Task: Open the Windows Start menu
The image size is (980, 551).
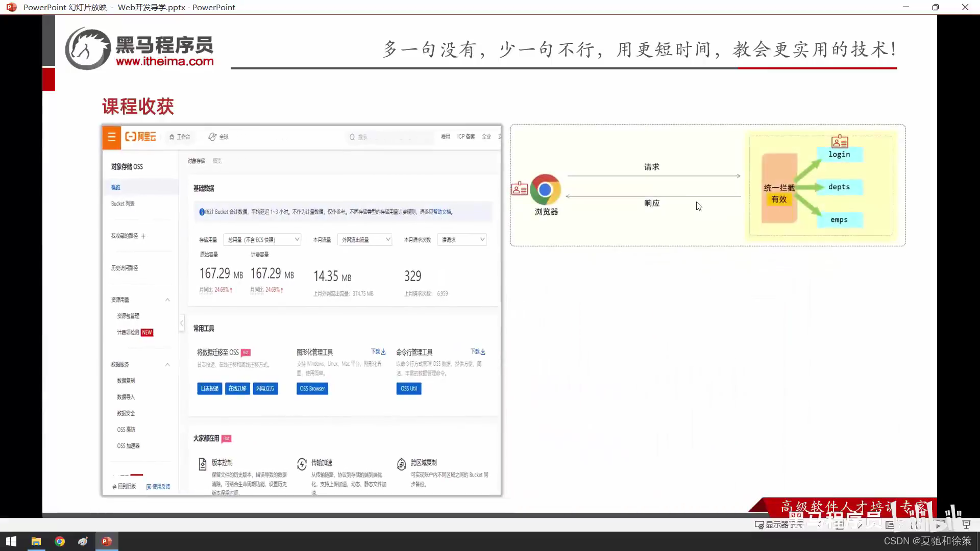Action: click(x=11, y=541)
